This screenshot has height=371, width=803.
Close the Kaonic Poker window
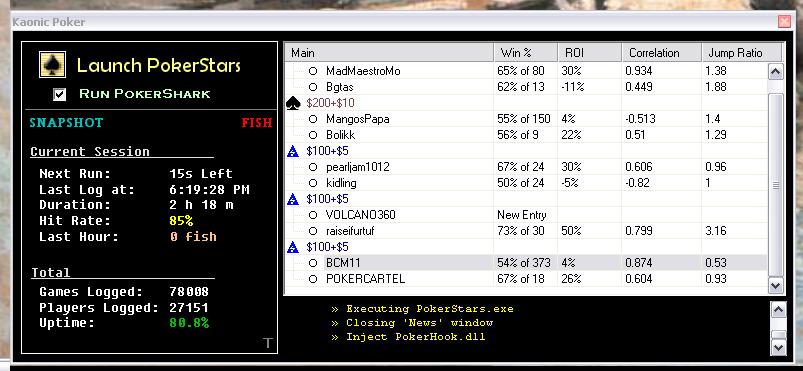tap(784, 22)
